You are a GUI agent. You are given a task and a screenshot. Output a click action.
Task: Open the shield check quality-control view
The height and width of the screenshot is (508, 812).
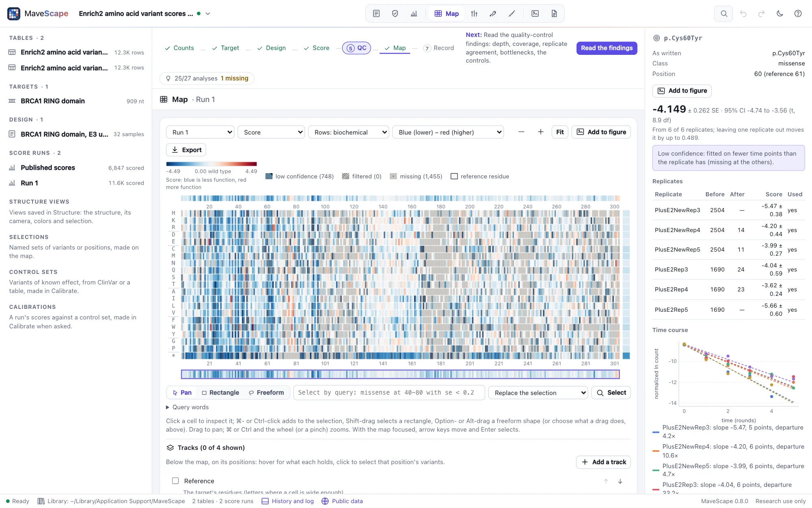click(x=395, y=13)
